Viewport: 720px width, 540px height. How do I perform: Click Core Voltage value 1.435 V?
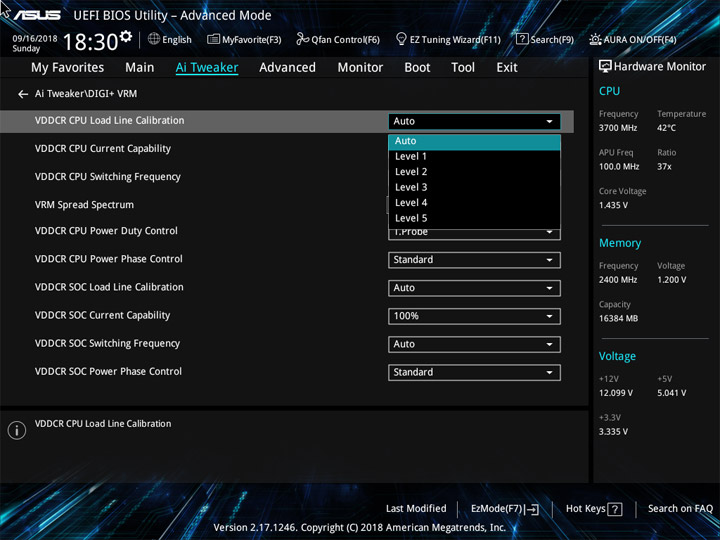[x=613, y=205]
